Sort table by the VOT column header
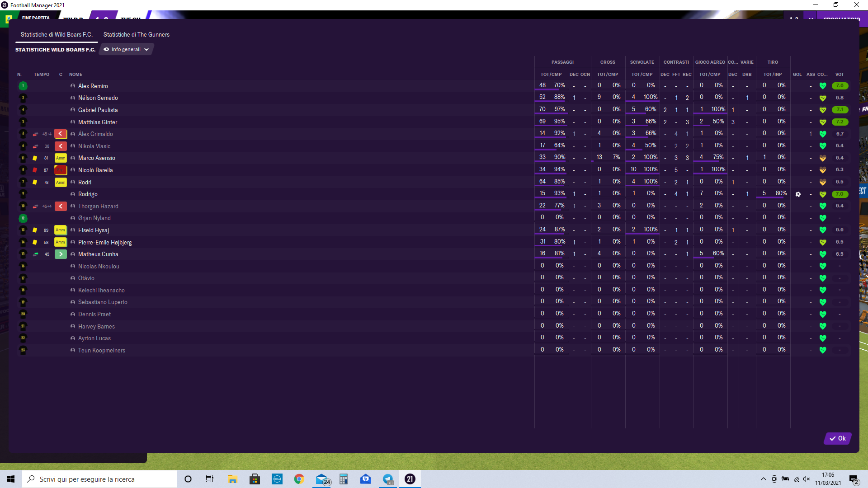The width and height of the screenshot is (868, 488). (x=840, y=74)
